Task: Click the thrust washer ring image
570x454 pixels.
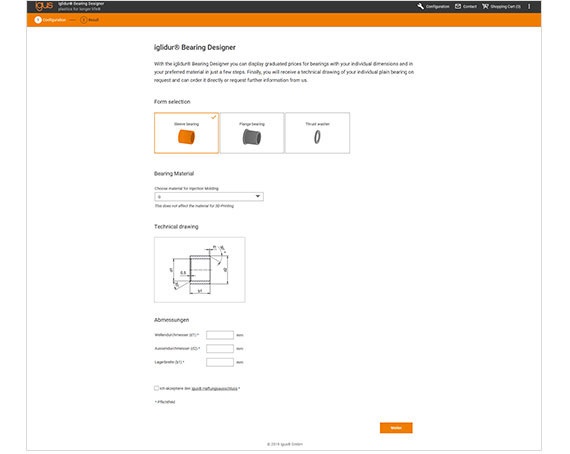Action: coord(317,137)
